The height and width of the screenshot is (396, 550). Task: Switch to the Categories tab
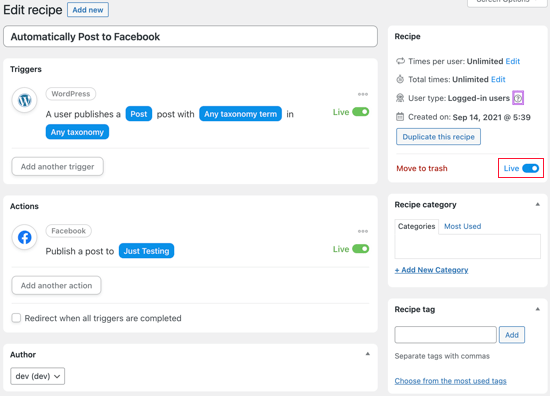pos(416,226)
